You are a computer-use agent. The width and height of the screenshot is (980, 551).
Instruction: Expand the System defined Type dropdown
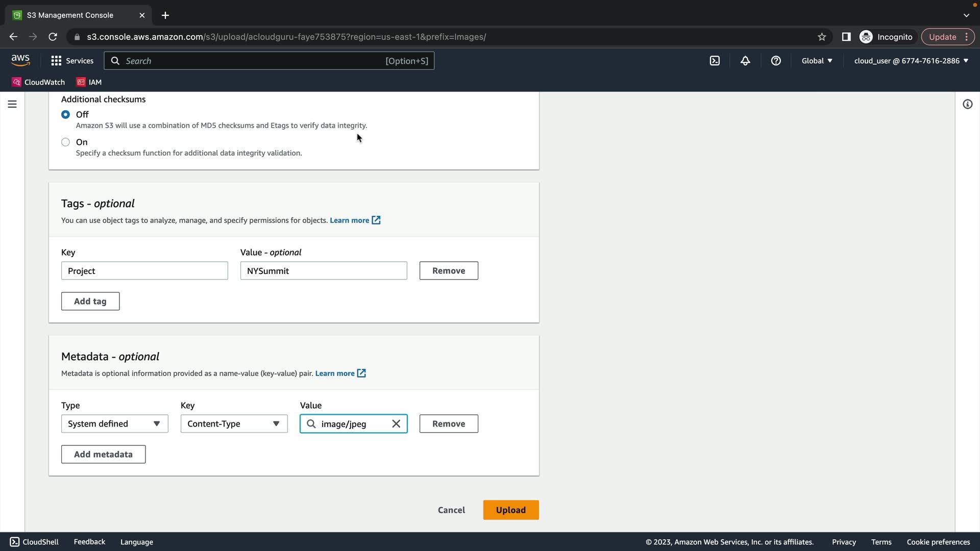[114, 424]
